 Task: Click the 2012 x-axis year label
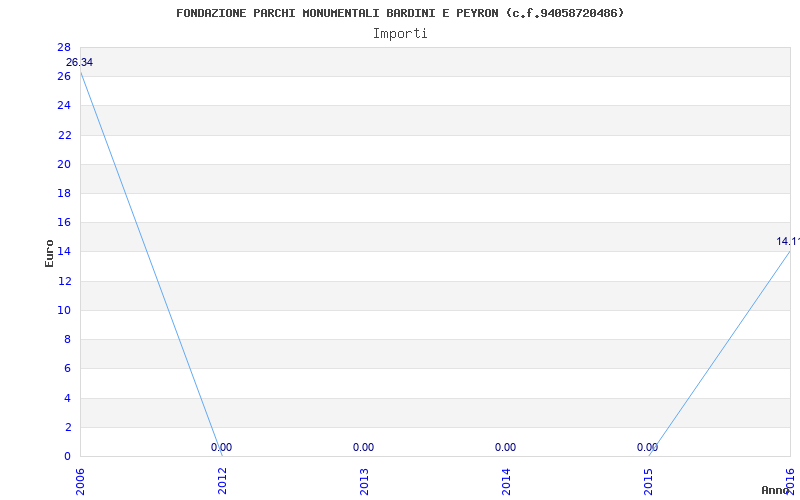[x=222, y=482]
